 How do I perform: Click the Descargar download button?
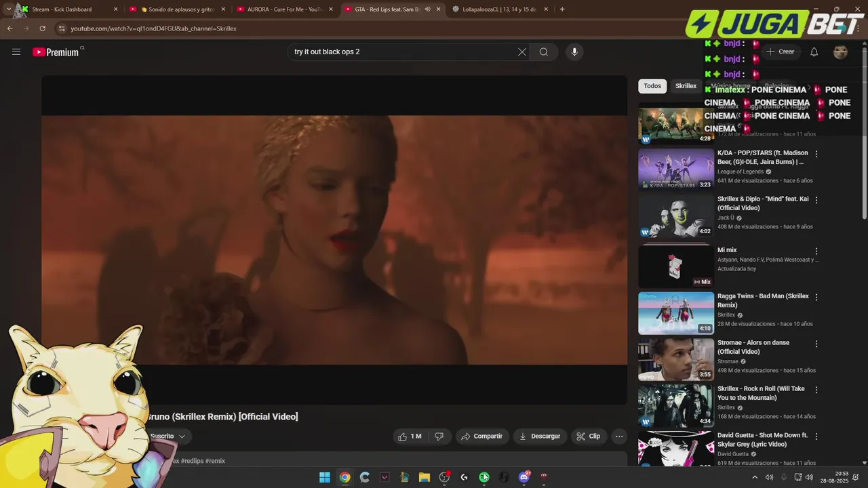(540, 436)
